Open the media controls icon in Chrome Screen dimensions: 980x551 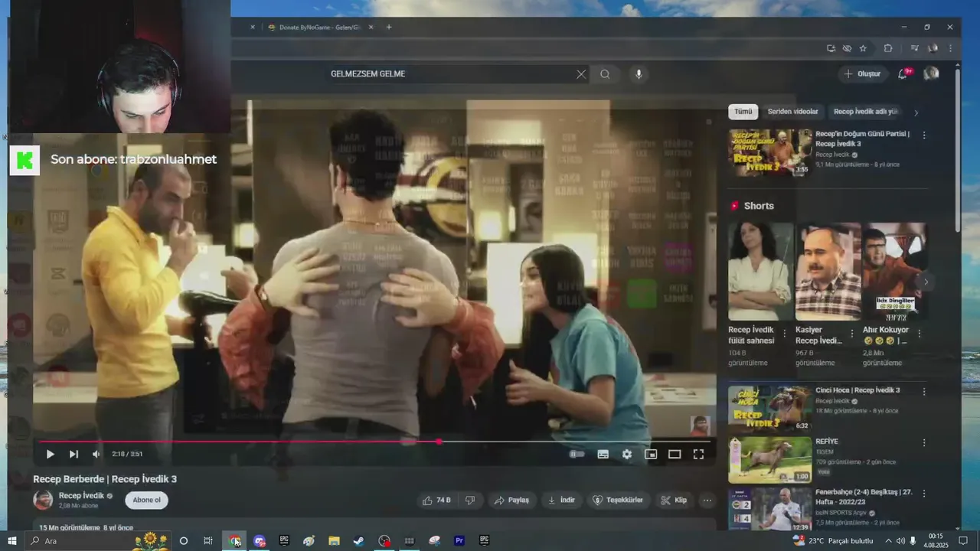pos(914,48)
